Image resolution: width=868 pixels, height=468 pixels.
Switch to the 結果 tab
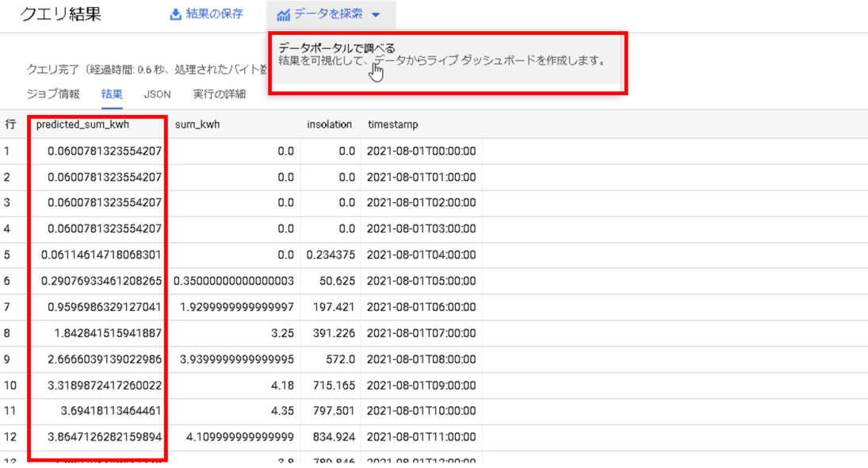112,94
